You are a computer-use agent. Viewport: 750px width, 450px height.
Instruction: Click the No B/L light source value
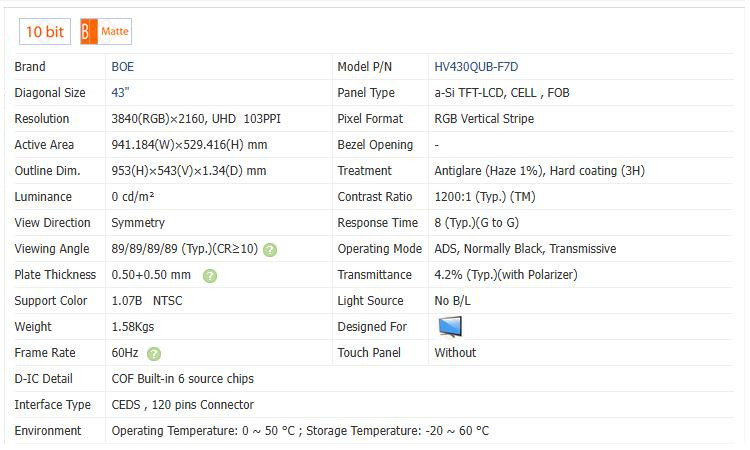tap(454, 301)
